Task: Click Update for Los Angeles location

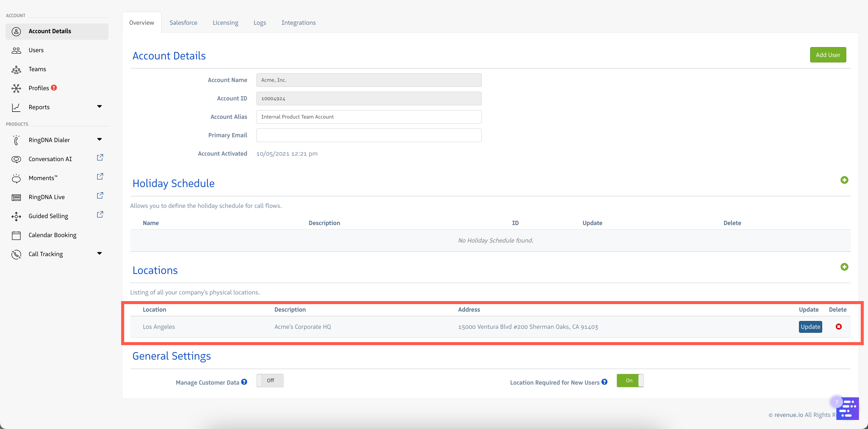Action: [x=810, y=326]
